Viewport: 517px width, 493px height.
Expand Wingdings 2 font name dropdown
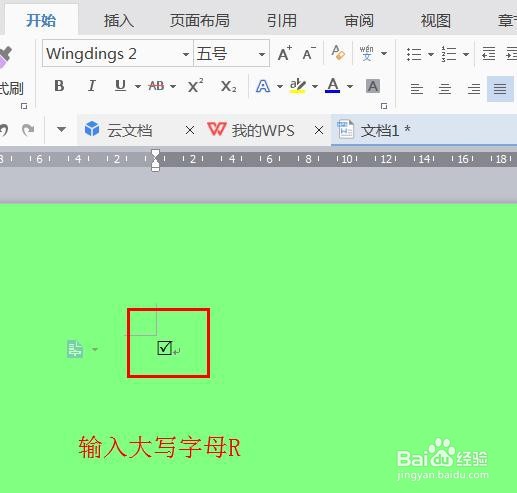point(186,54)
